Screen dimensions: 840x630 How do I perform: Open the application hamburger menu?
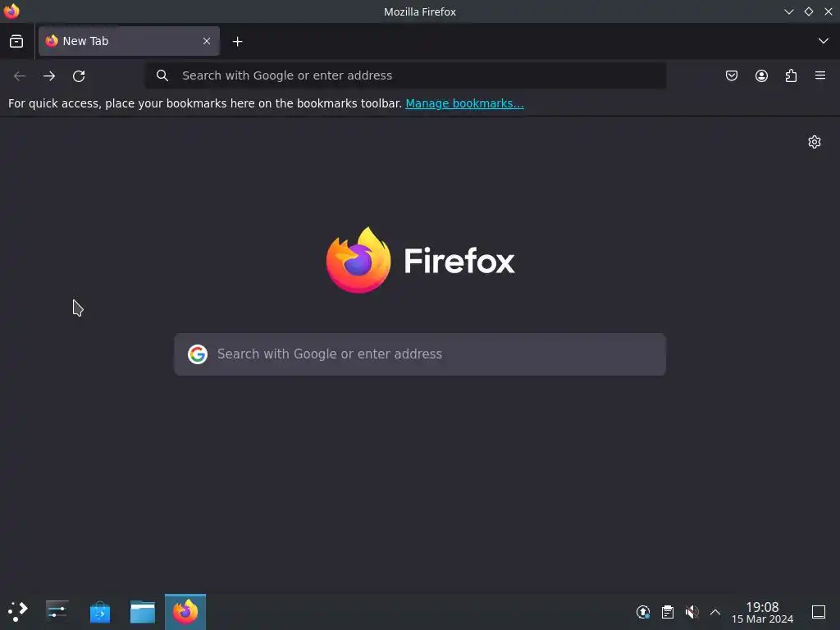click(x=820, y=76)
